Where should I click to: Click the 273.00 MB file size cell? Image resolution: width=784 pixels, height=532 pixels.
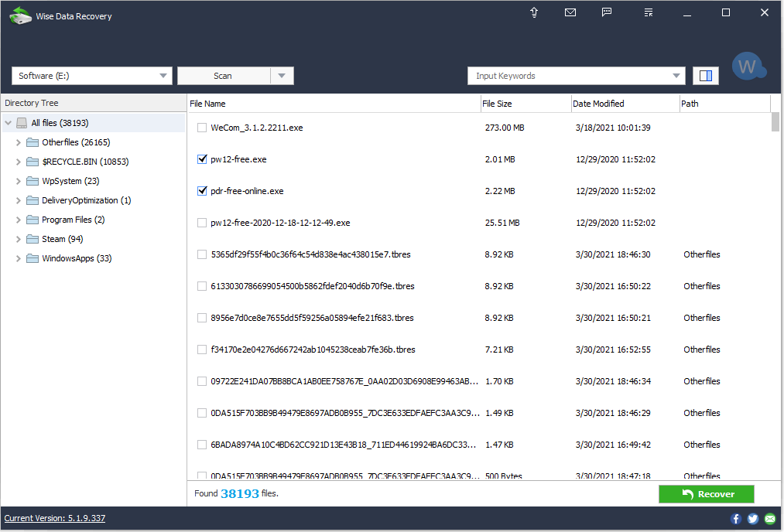pyautogui.click(x=505, y=128)
